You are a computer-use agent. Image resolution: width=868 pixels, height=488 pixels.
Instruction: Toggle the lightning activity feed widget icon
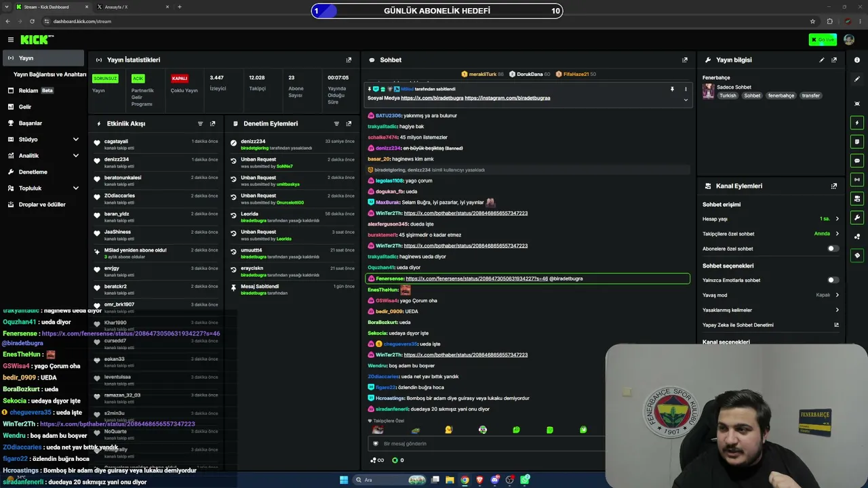(x=857, y=123)
